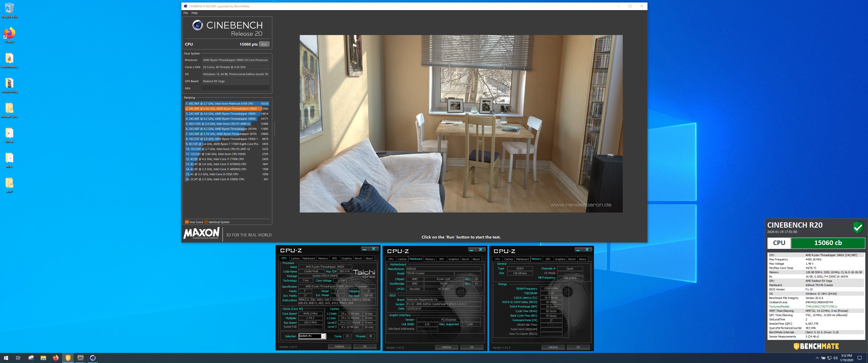Select ranking row Intel Core i5-5300U
868x363 pixels.
[227, 179]
